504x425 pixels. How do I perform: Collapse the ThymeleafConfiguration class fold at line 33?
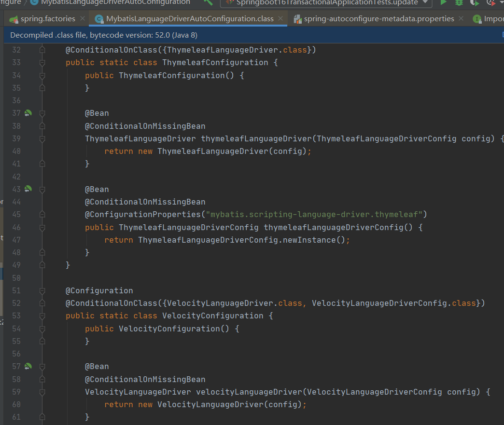(42, 63)
